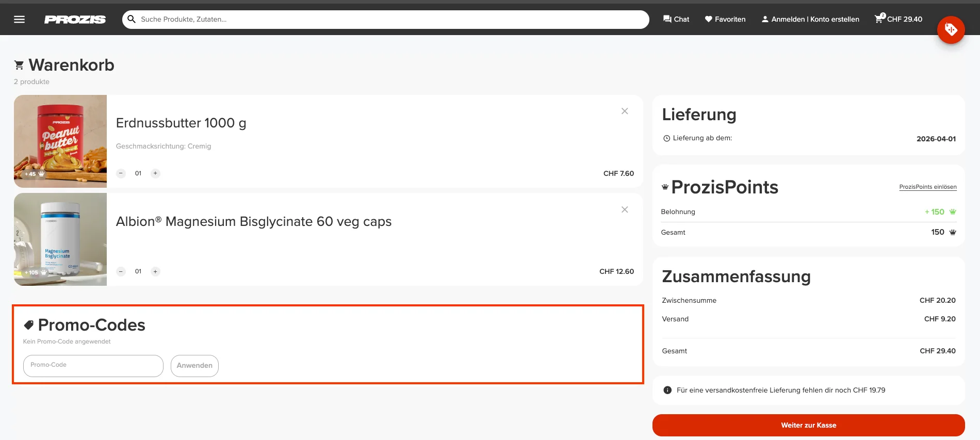Image resolution: width=980 pixels, height=440 pixels.
Task: Click the '2 produkte' count text
Action: (x=31, y=82)
